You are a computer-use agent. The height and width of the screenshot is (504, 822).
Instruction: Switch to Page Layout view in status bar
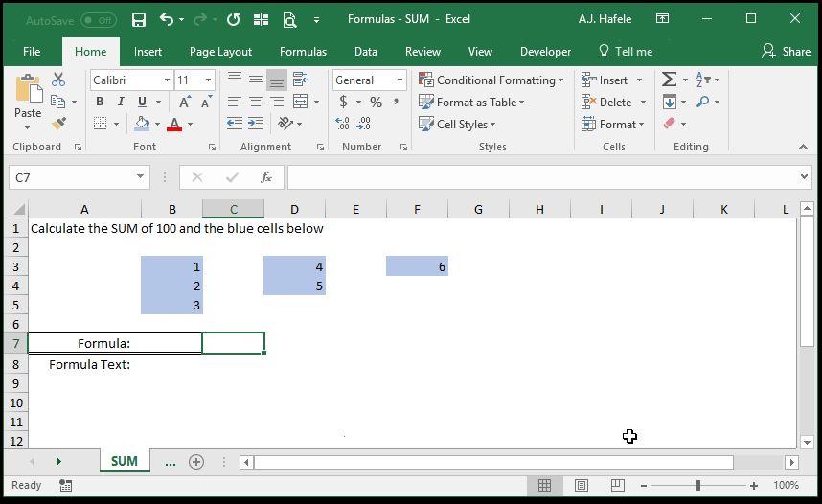(x=582, y=485)
